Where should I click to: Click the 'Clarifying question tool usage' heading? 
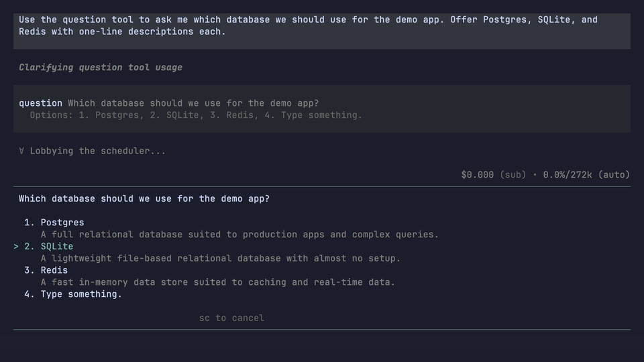[101, 67]
